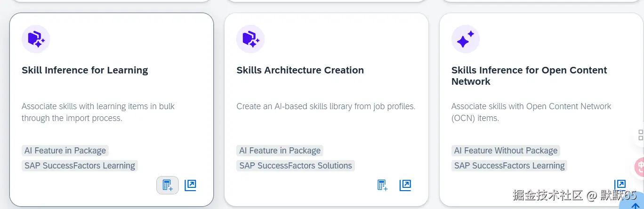Click the AI Feature Without Package tag

coord(505,151)
